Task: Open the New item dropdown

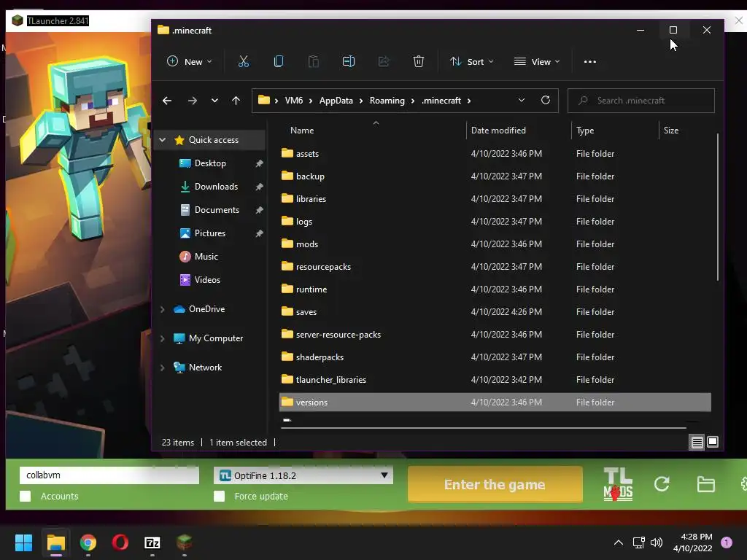Action: [189, 62]
